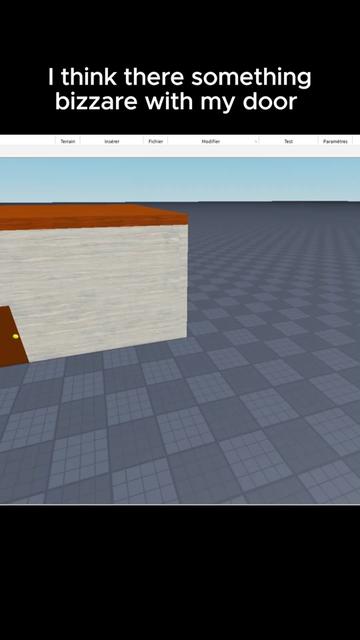Select the Modifier section label
This screenshot has width=360, height=640.
click(x=211, y=141)
